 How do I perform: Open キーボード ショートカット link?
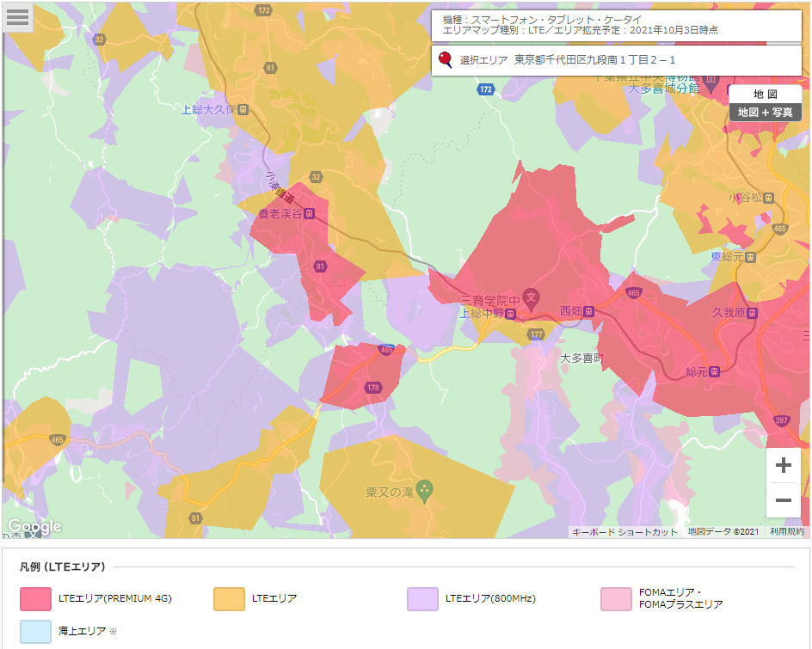(624, 532)
